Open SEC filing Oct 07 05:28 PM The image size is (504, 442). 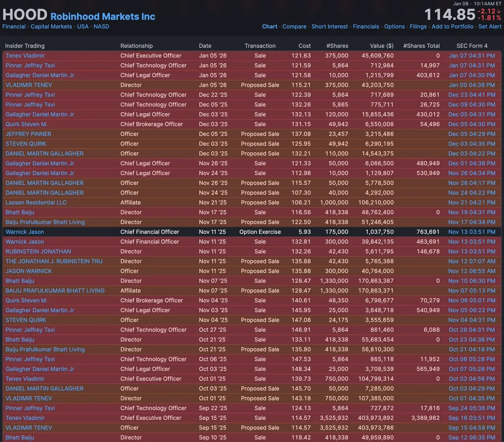(472, 369)
